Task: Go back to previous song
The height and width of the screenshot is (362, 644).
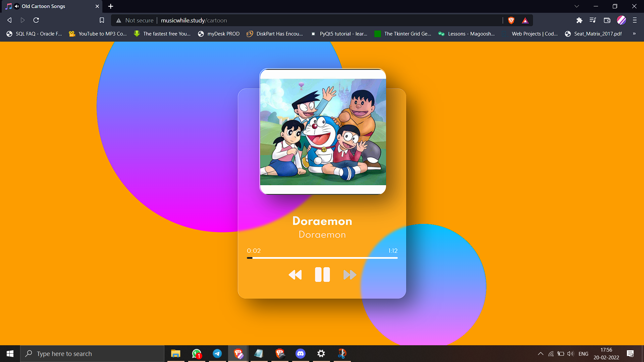Action: 295,275
